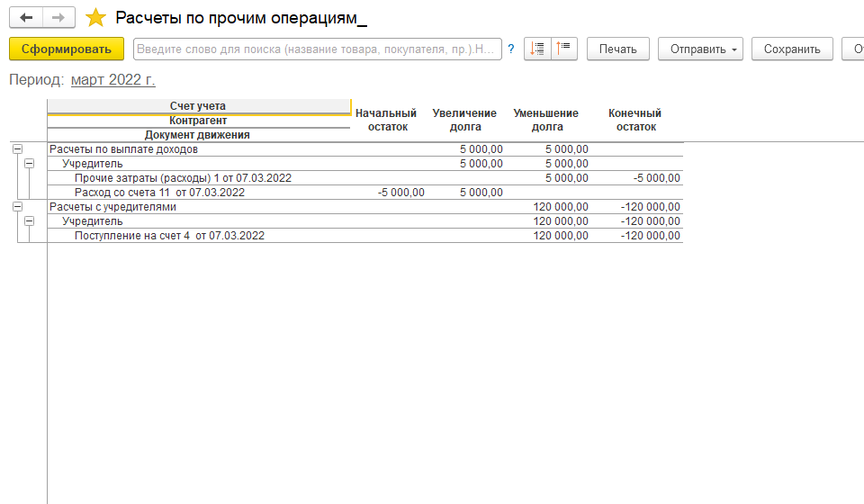Image resolution: width=864 pixels, height=504 pixels.
Task: Open document Прочие затраты (расходы) 1
Action: tap(183, 178)
